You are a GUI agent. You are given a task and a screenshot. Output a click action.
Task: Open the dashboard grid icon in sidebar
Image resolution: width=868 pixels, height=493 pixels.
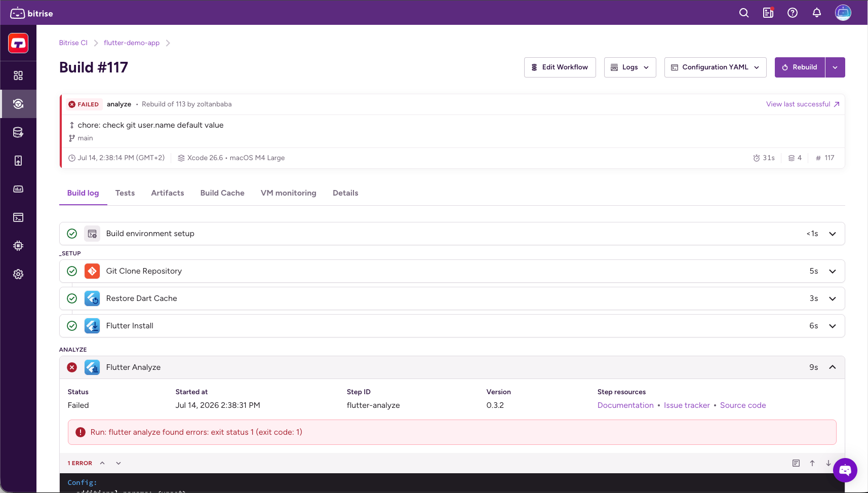18,75
